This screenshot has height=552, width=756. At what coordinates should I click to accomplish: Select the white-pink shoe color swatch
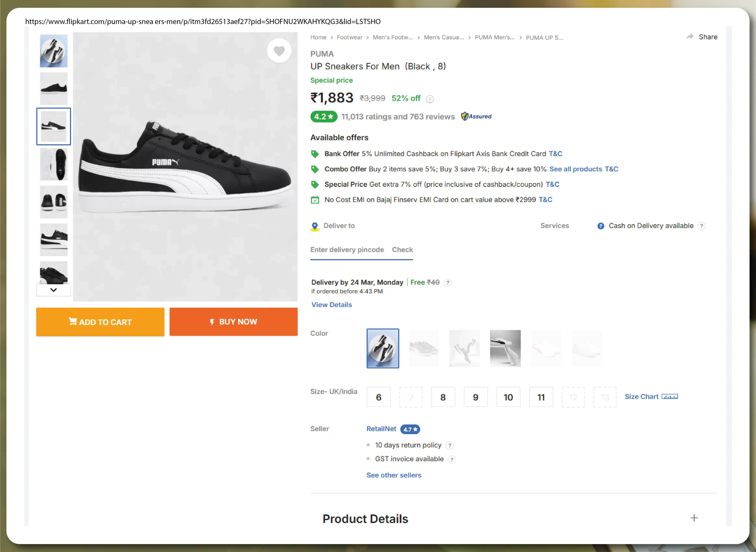click(x=546, y=348)
